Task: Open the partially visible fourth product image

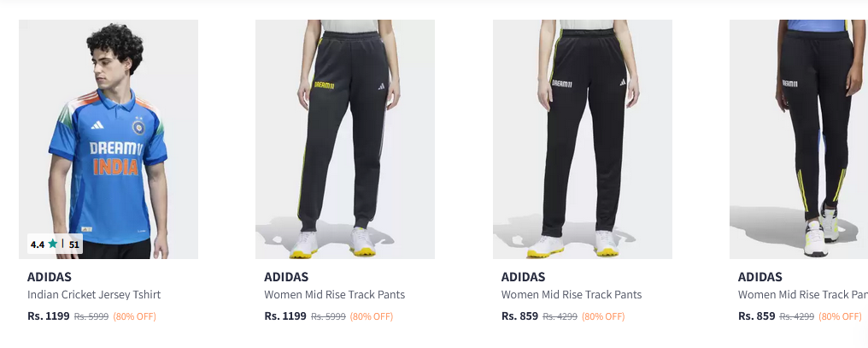Action: [799, 137]
